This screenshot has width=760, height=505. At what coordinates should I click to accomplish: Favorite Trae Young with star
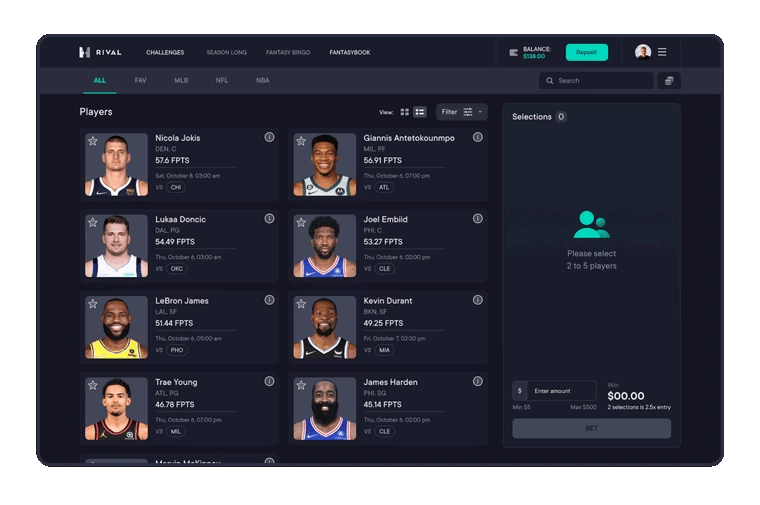point(93,385)
